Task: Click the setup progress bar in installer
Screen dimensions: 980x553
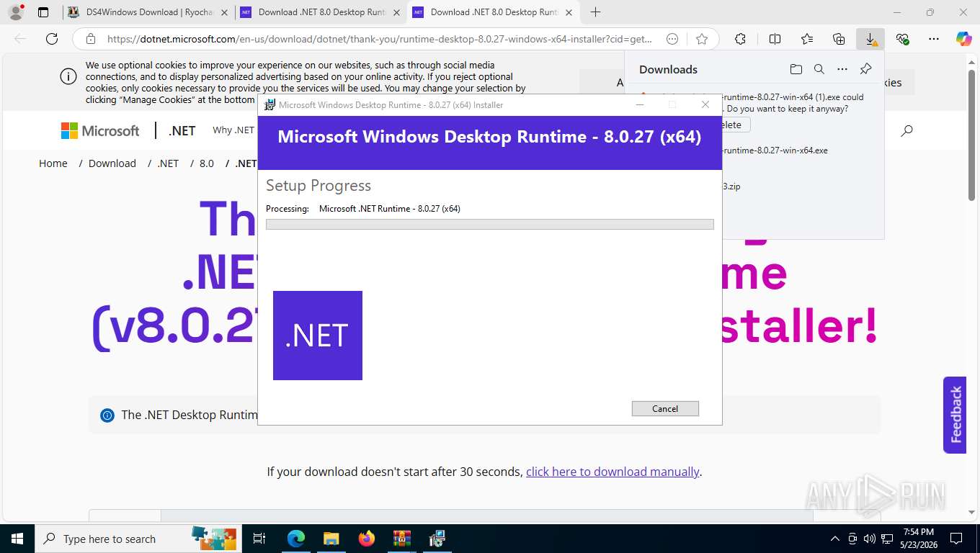Action: 489,225
